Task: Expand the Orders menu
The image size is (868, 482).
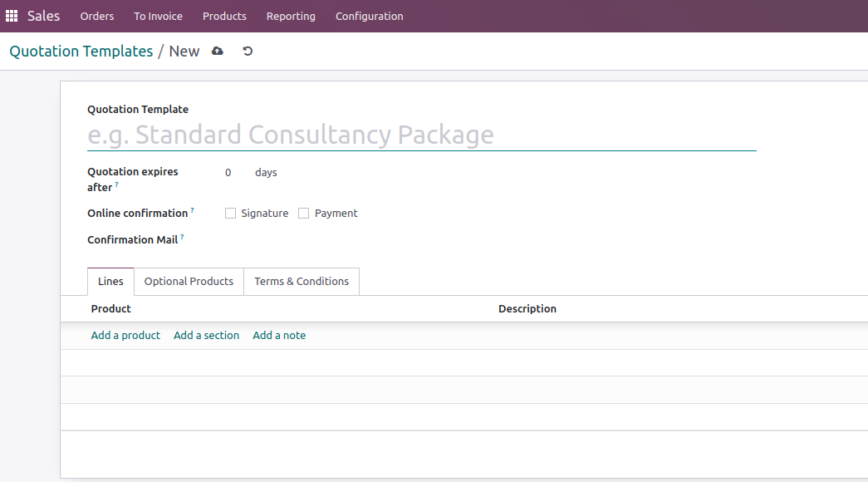Action: click(97, 16)
